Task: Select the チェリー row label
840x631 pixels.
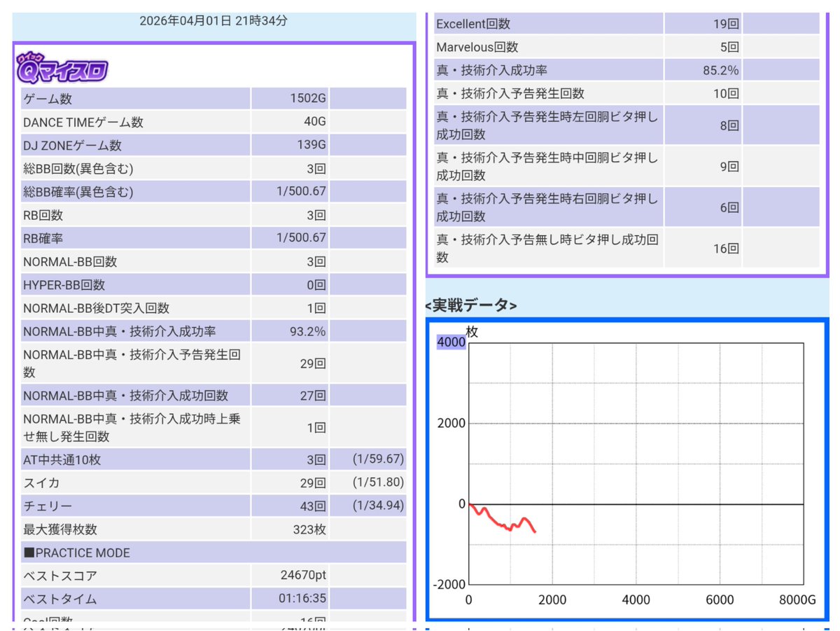Action: point(48,506)
